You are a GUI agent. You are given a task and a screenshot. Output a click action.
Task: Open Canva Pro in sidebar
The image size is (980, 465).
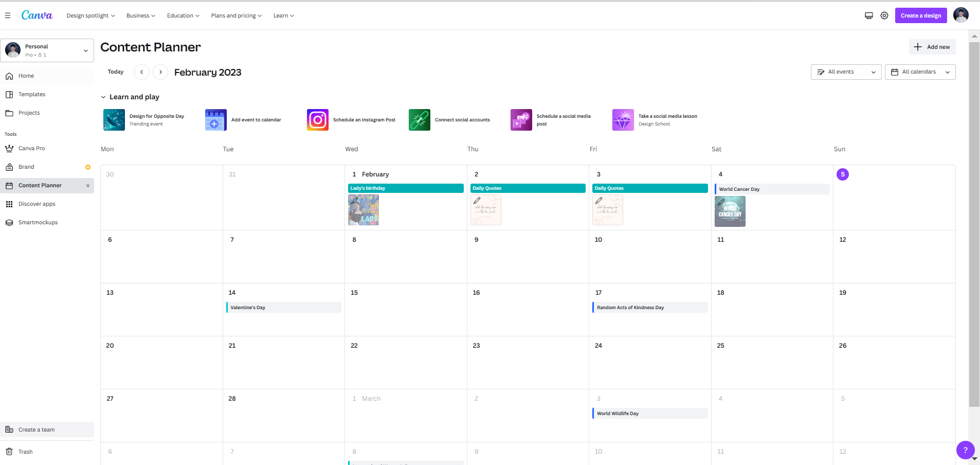(47, 149)
